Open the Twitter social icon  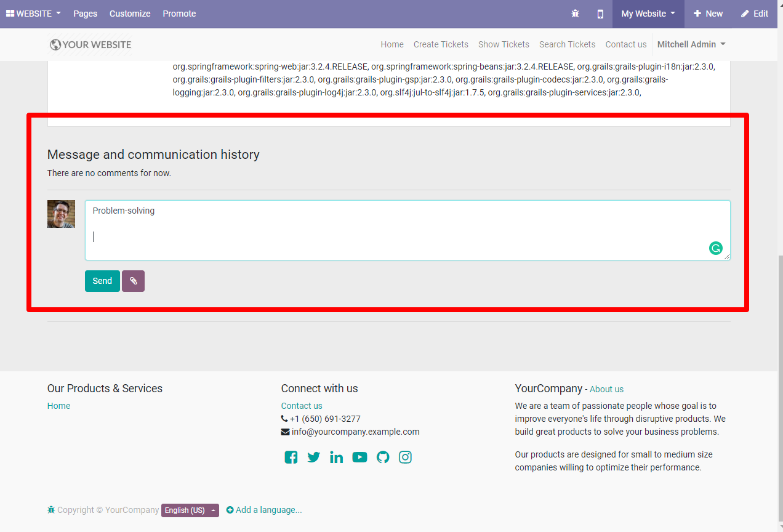click(314, 457)
